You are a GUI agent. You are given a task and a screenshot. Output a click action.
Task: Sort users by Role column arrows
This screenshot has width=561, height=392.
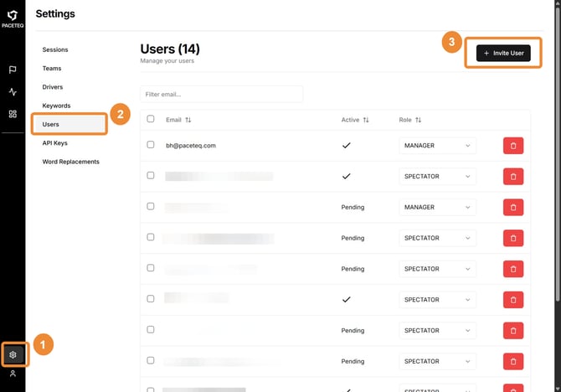point(419,120)
